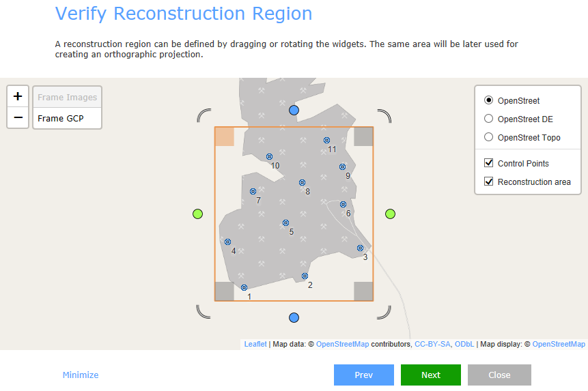Toggle the Reconstruction area checkbox
Image resolution: width=588 pixels, height=391 pixels.
click(x=488, y=182)
